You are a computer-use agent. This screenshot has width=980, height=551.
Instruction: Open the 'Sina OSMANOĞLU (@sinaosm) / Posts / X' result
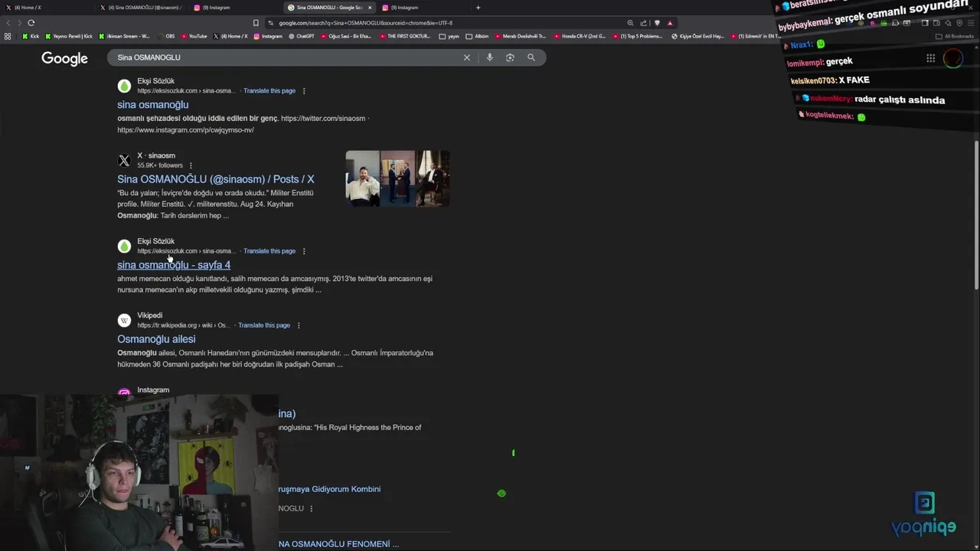215,179
